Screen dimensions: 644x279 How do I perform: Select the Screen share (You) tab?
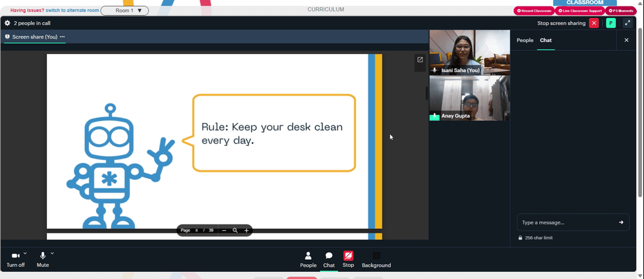coord(35,37)
